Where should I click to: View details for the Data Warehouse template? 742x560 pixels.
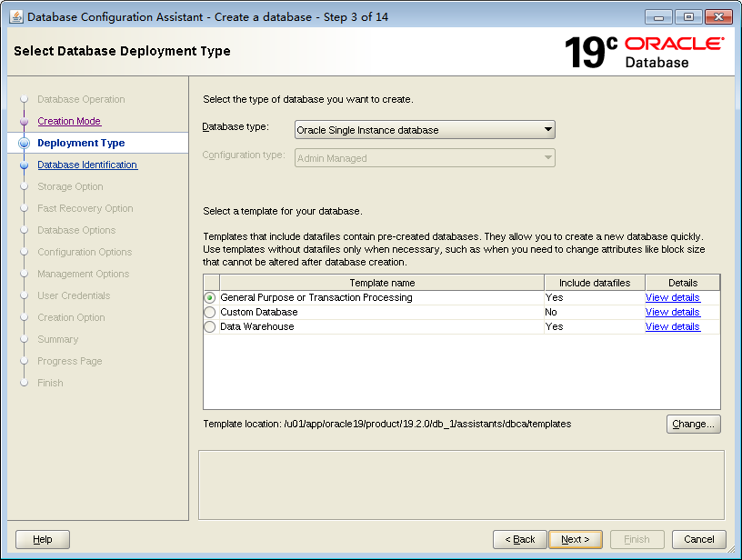point(672,326)
